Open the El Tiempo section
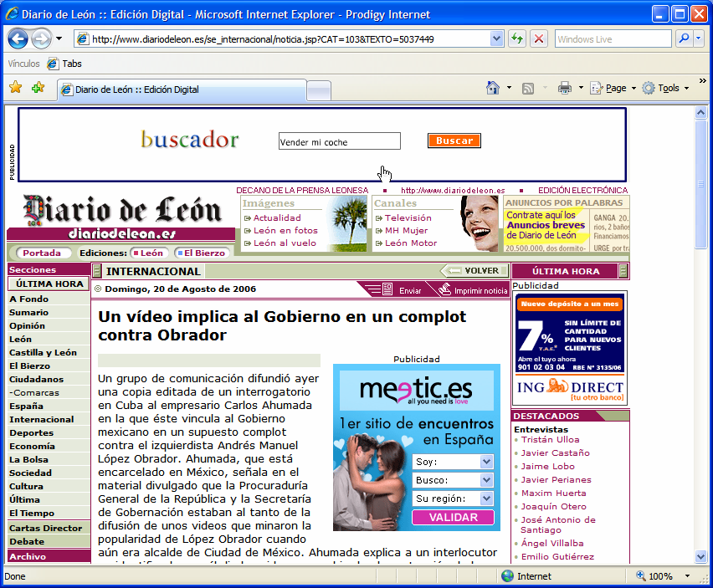Screen dimensions: 713x588 (32, 513)
